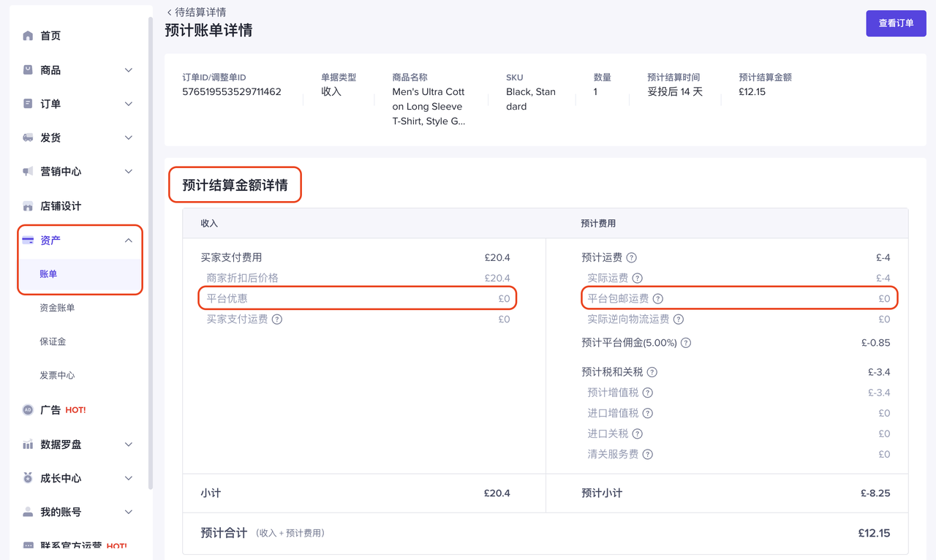
Task: Click help icon beside 实际逆向物流运费
Action: [x=679, y=319]
